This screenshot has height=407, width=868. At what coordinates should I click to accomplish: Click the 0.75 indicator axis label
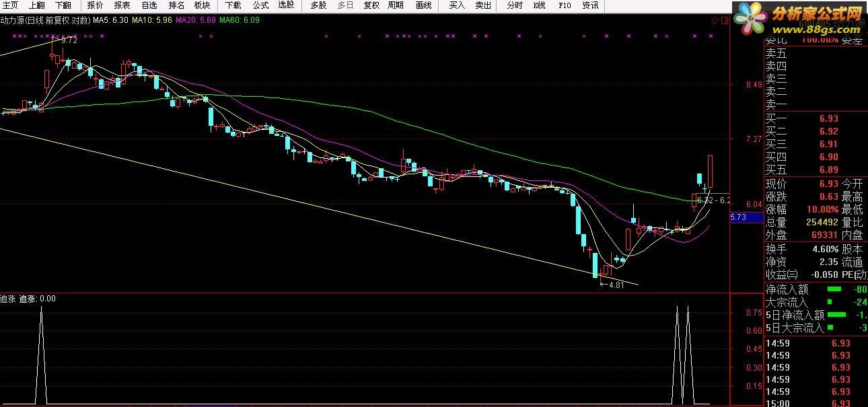(x=754, y=313)
